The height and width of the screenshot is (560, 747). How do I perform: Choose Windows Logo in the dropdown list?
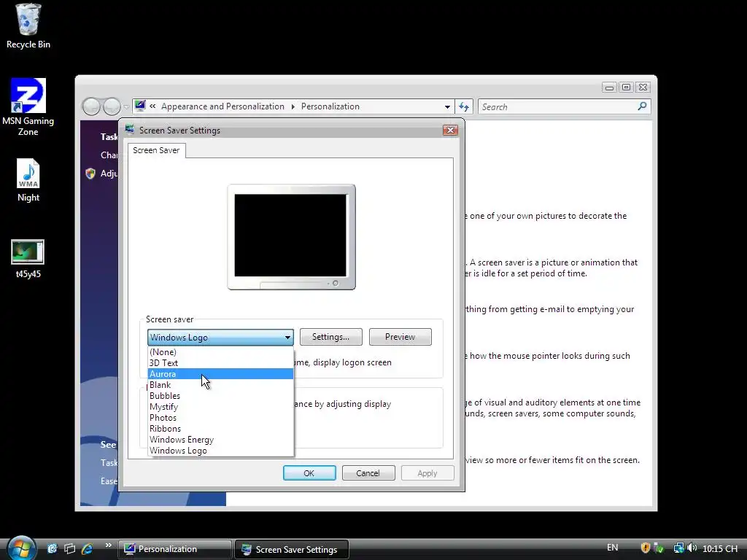coord(220,451)
